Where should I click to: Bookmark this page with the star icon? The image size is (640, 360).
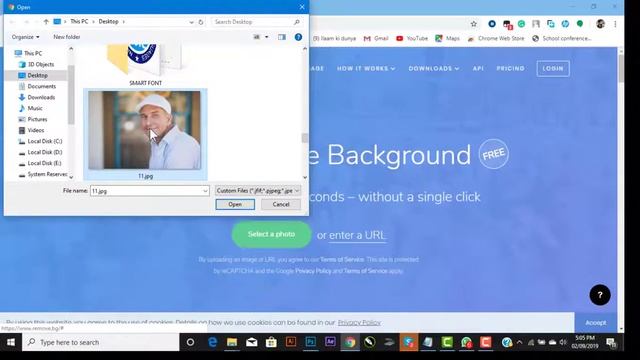(473, 24)
